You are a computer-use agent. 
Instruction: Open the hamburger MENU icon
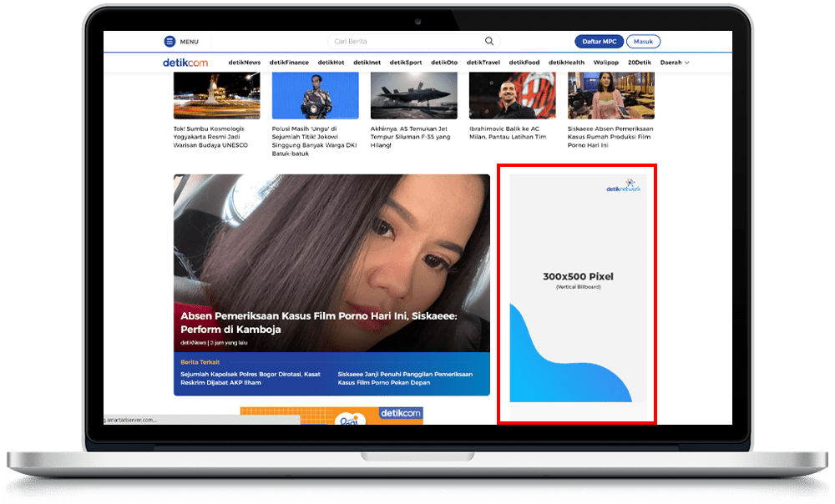pos(170,42)
